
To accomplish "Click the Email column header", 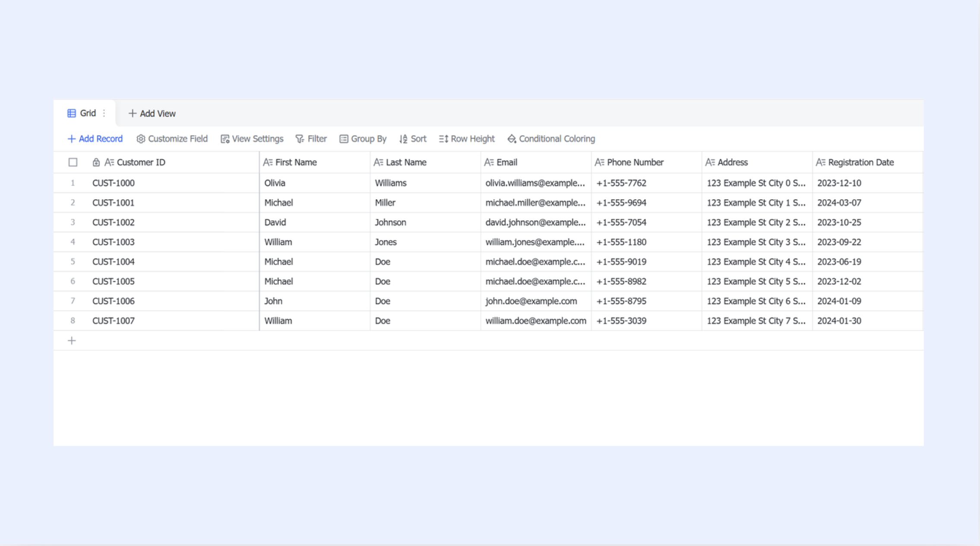I will pyautogui.click(x=536, y=162).
